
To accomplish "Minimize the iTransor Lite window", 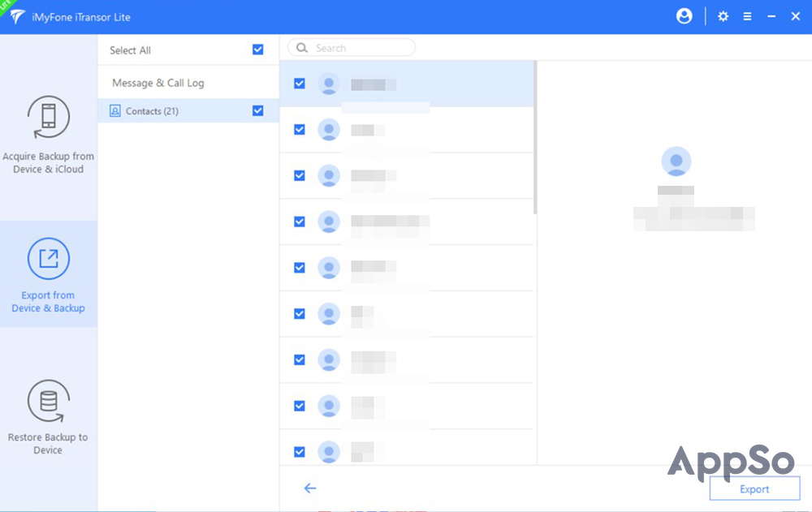I will (771, 16).
